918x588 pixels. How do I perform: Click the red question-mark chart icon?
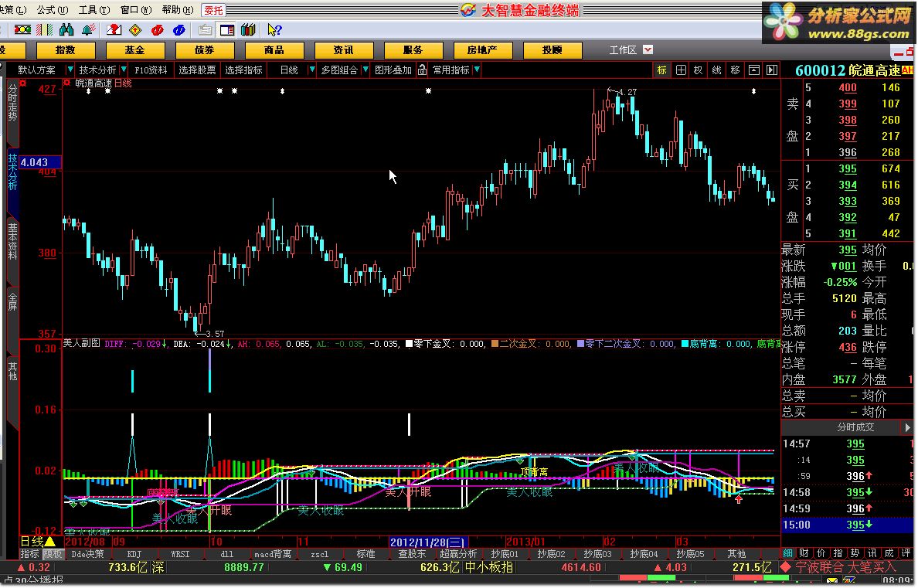click(114, 30)
